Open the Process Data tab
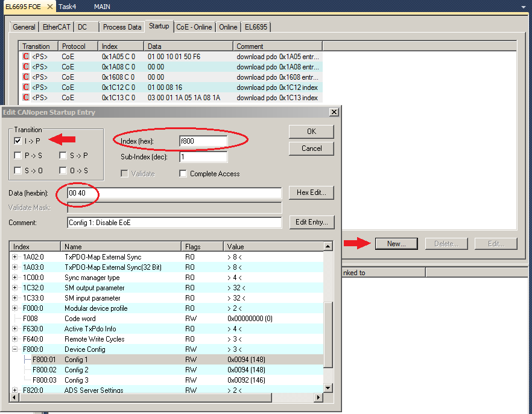 122,27
